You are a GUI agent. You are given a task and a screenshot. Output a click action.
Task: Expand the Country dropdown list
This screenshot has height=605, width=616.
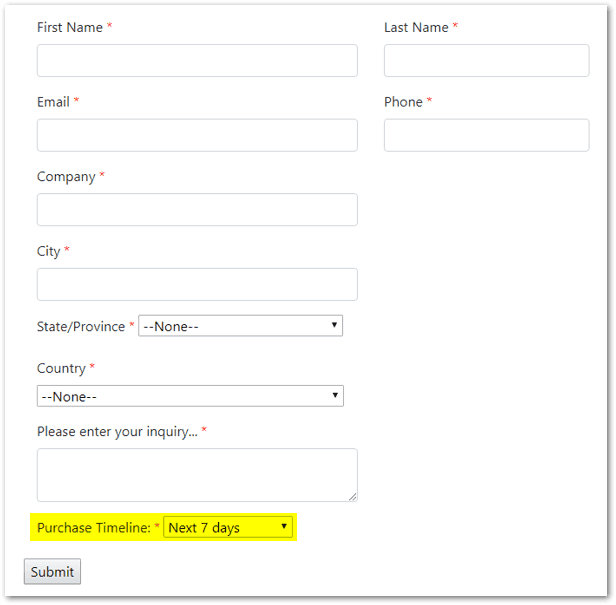(190, 396)
